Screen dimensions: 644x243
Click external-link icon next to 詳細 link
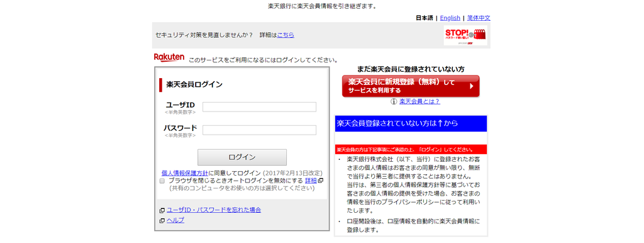(x=321, y=181)
